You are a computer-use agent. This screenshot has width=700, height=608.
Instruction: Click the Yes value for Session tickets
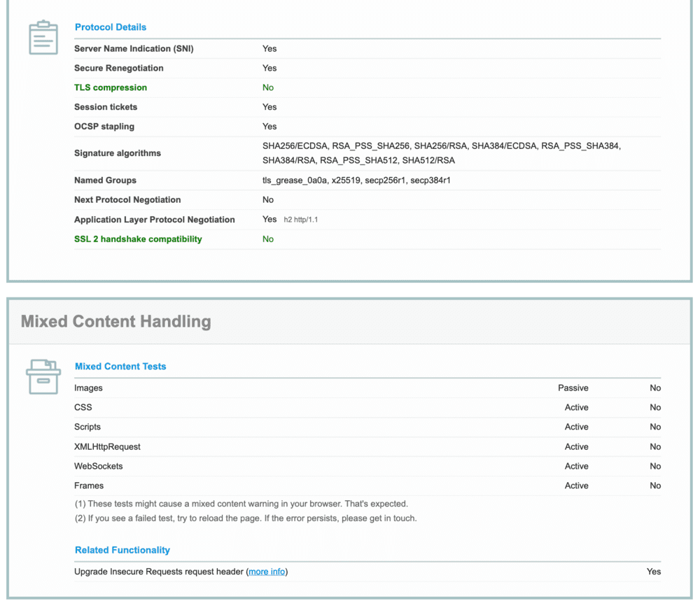click(x=269, y=107)
